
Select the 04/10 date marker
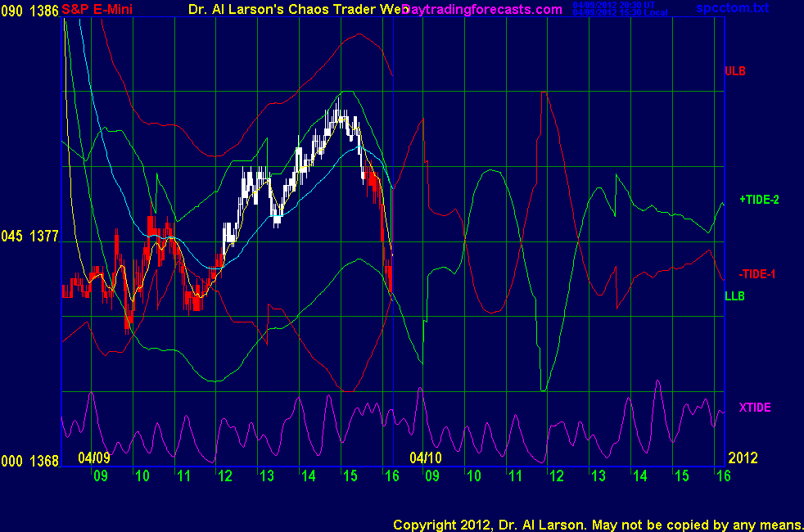[426, 457]
